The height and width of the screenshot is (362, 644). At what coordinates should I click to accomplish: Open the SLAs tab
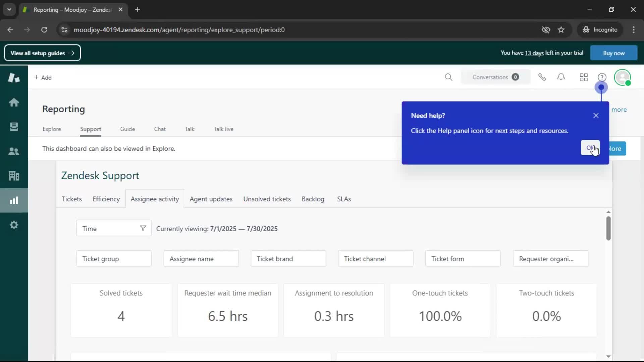point(344,199)
